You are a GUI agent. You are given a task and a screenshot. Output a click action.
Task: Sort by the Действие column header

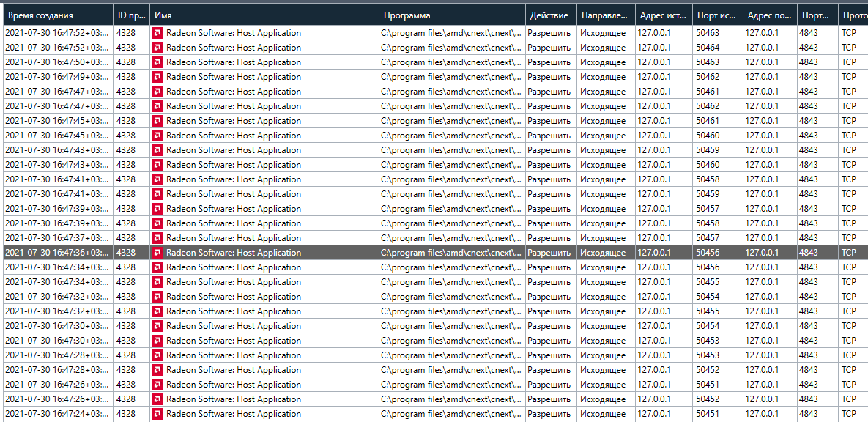point(552,15)
